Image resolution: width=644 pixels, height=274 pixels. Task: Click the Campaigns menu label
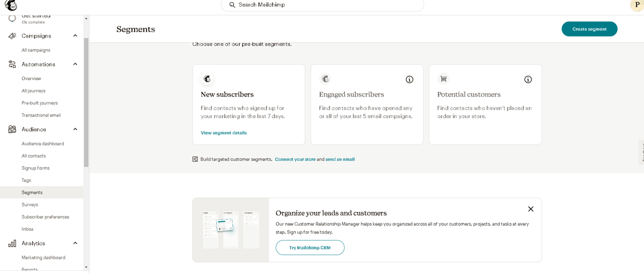pos(36,36)
